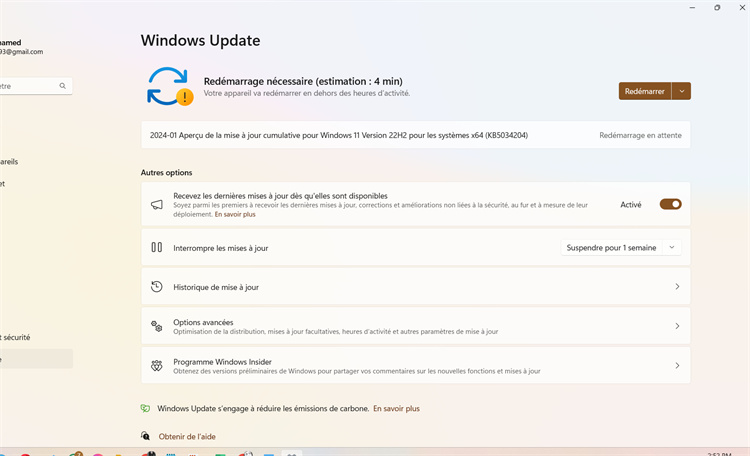
Task: Click the Windows Insider heart icon
Action: tap(156, 366)
